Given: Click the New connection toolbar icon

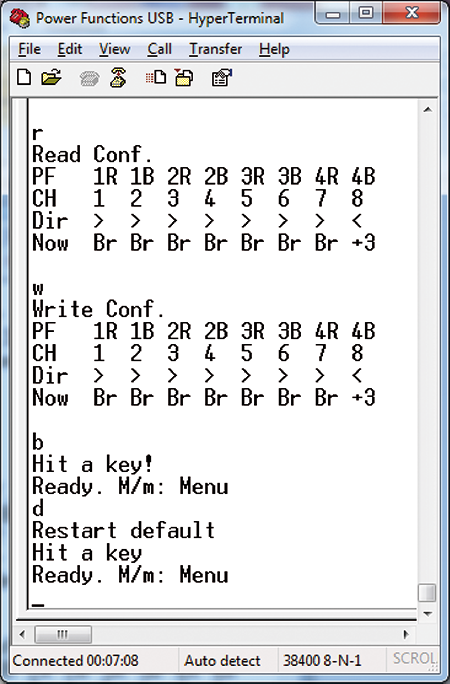Looking at the screenshot, I should pyautogui.click(x=24, y=77).
